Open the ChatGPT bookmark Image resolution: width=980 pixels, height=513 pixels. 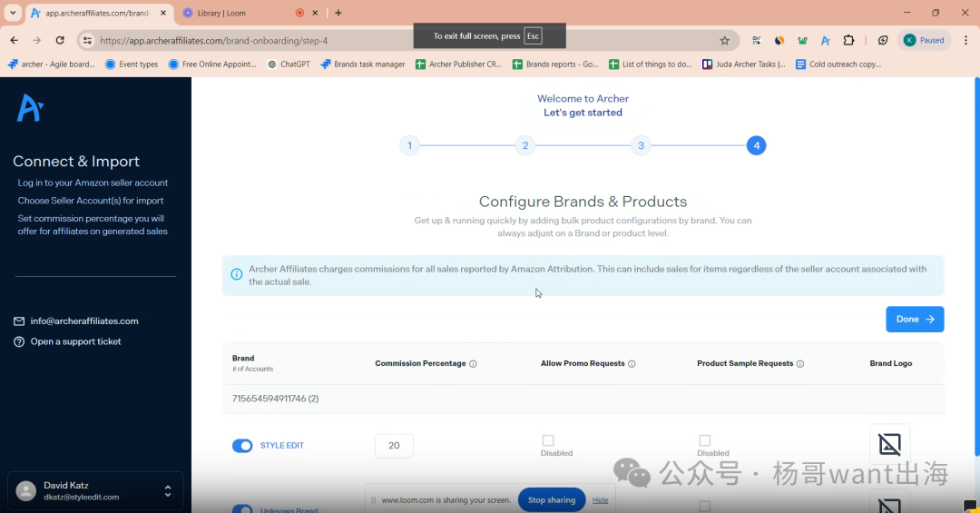pyautogui.click(x=289, y=64)
